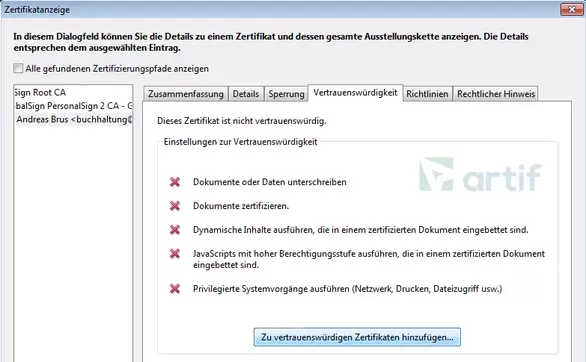
Task: Open the Sperrung tab
Action: pos(286,94)
